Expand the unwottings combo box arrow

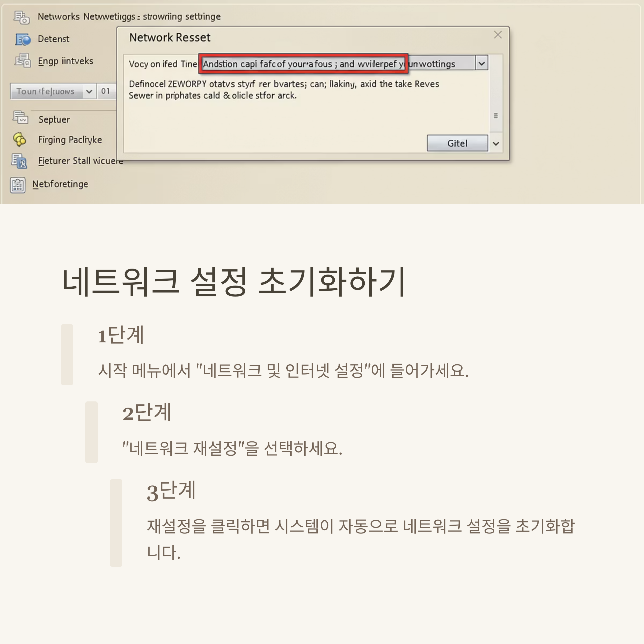(481, 63)
